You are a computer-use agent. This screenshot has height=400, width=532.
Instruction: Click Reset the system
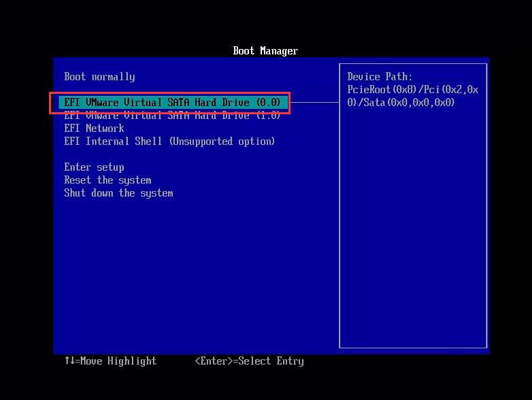tap(107, 180)
